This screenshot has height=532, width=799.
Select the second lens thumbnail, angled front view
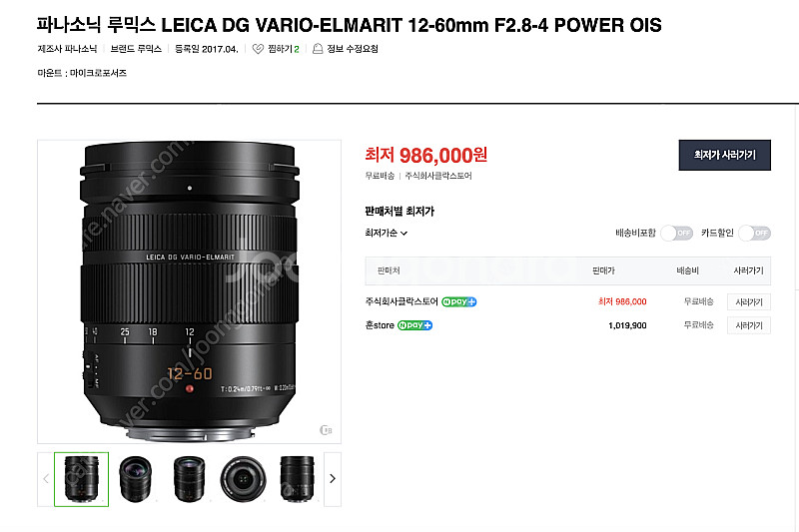[136, 479]
